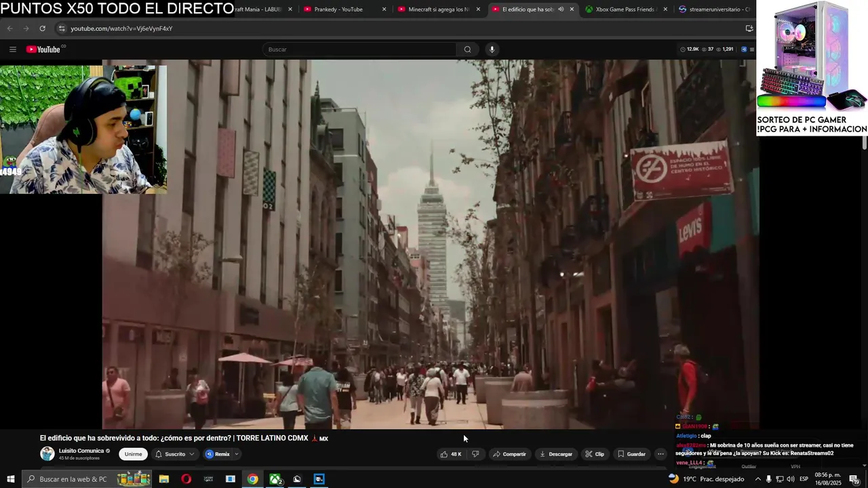Share the video with Compartir
This screenshot has height=488, width=868.
coord(509,454)
